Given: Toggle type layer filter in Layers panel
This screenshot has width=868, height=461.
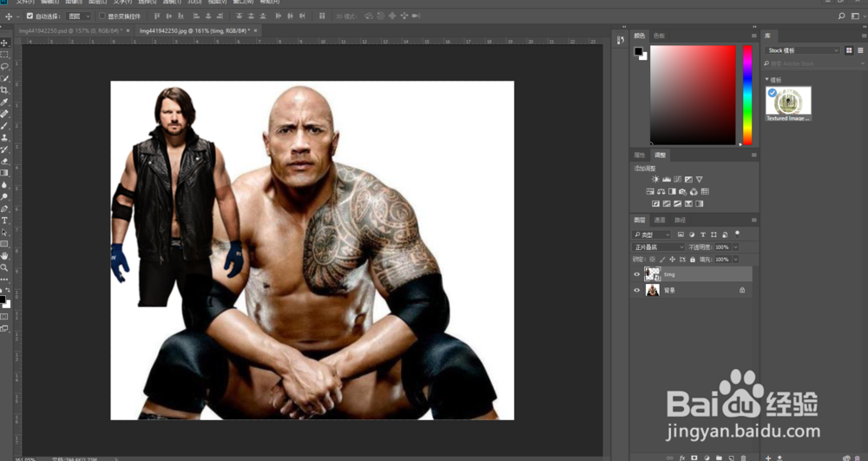Looking at the screenshot, I should pyautogui.click(x=703, y=234).
